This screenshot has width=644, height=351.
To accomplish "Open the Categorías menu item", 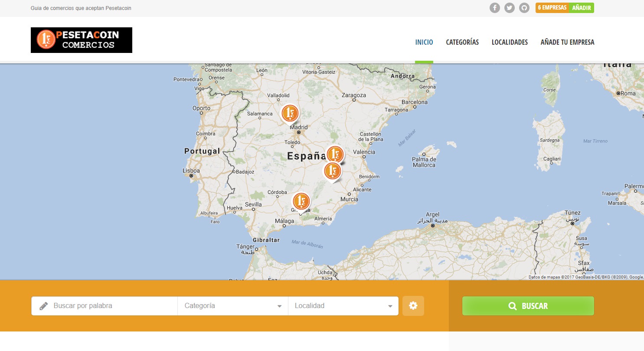I will tap(462, 42).
